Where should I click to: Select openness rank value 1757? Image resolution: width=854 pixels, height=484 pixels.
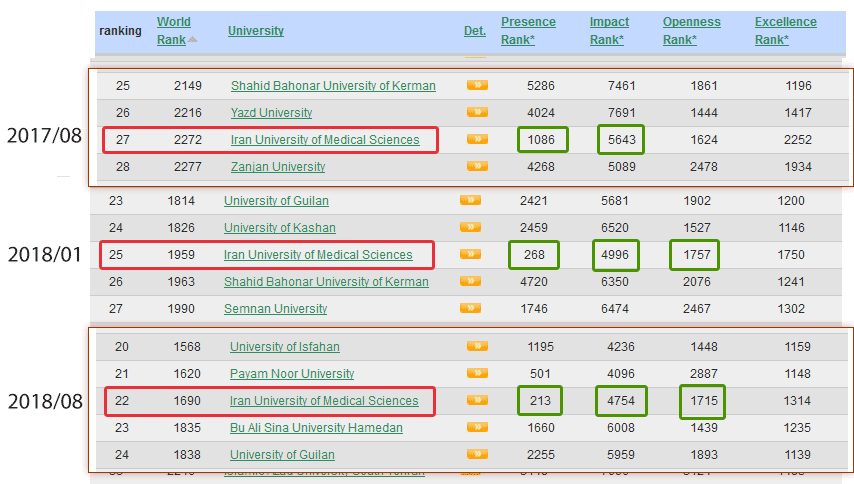[697, 255]
